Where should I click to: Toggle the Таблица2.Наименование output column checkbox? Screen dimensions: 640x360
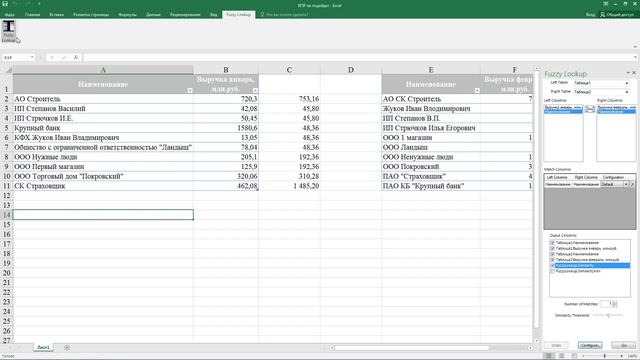pyautogui.click(x=553, y=254)
